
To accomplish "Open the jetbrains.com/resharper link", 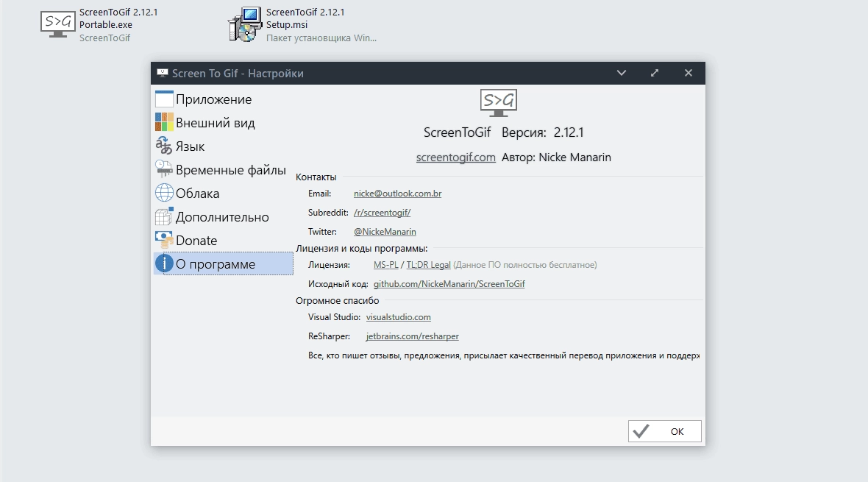I will 413,336.
